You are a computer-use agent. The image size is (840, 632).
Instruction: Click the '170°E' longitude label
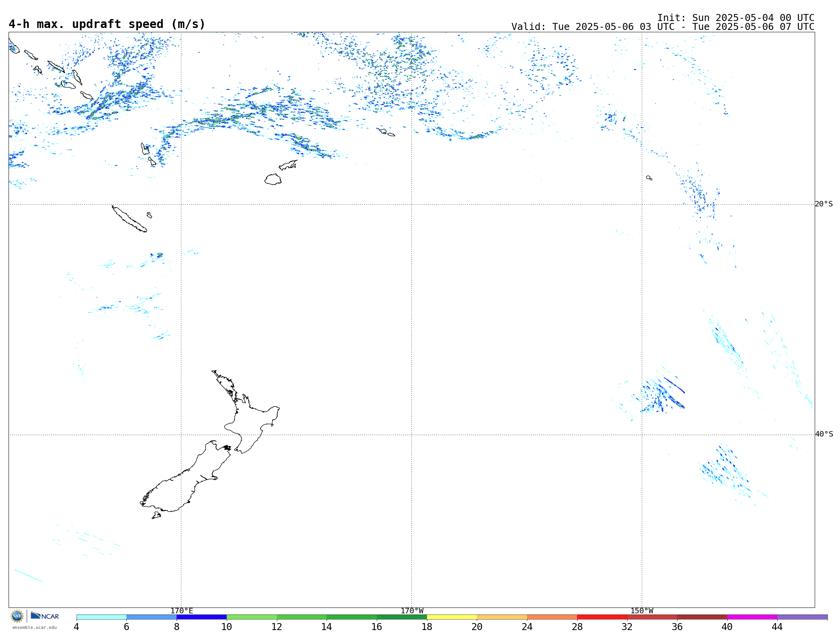[x=182, y=611]
